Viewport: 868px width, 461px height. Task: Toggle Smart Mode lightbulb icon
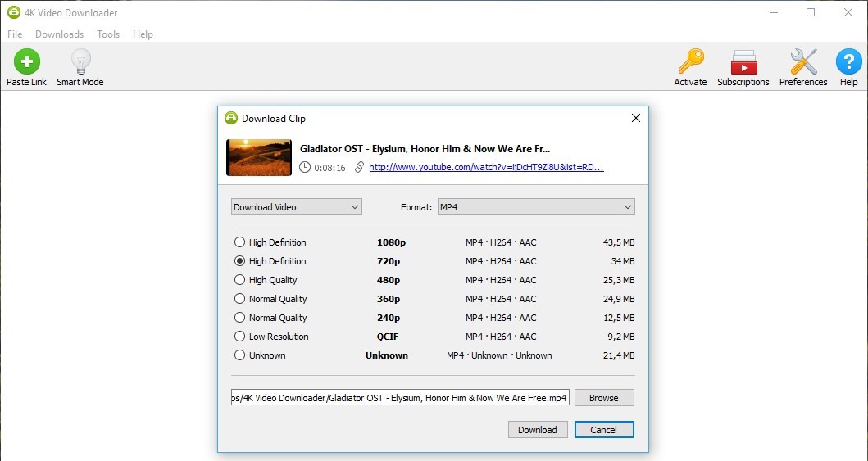pos(81,61)
